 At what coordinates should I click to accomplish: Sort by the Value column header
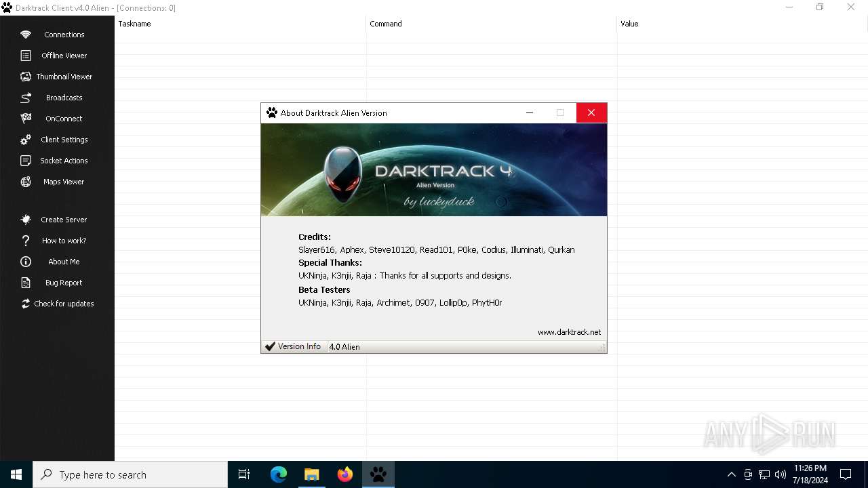coord(743,24)
